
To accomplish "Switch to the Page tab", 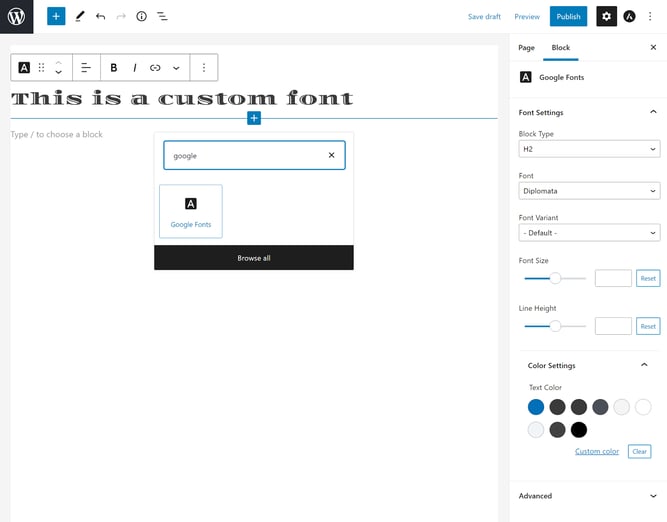I will point(526,48).
